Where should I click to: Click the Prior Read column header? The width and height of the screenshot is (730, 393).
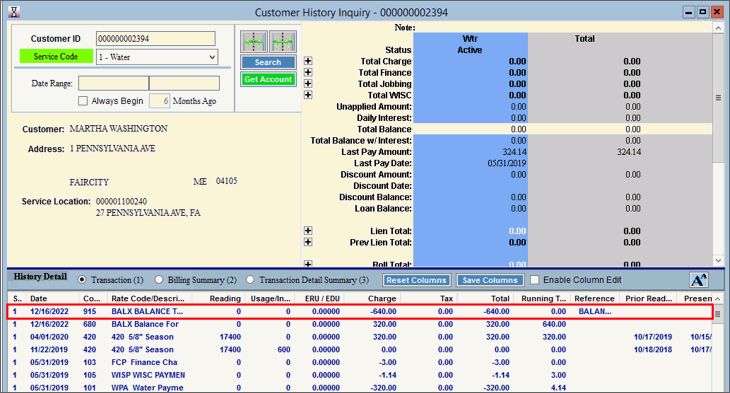[x=649, y=298]
